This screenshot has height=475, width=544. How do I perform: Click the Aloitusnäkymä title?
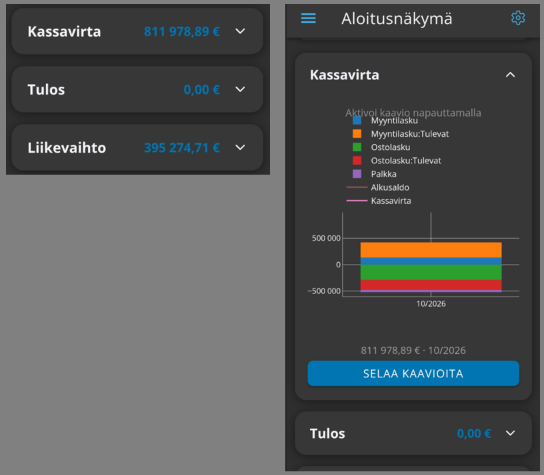click(x=397, y=19)
